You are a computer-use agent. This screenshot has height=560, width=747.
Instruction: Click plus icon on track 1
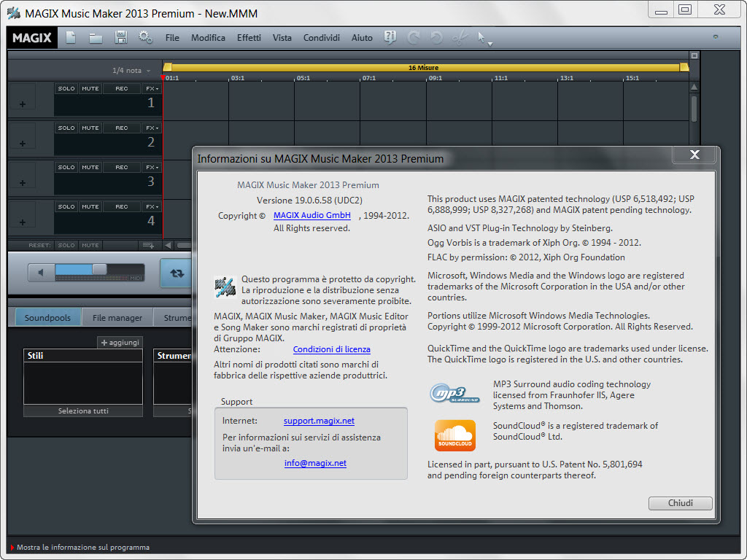coord(23,104)
